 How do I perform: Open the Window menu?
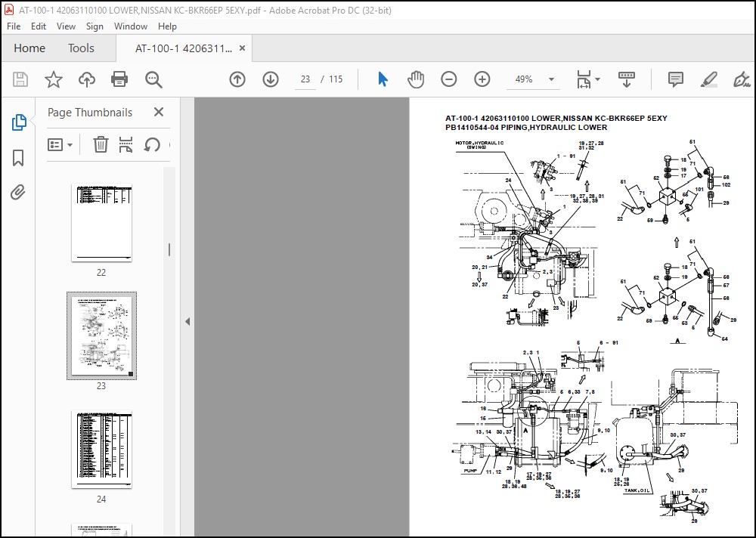(x=131, y=26)
